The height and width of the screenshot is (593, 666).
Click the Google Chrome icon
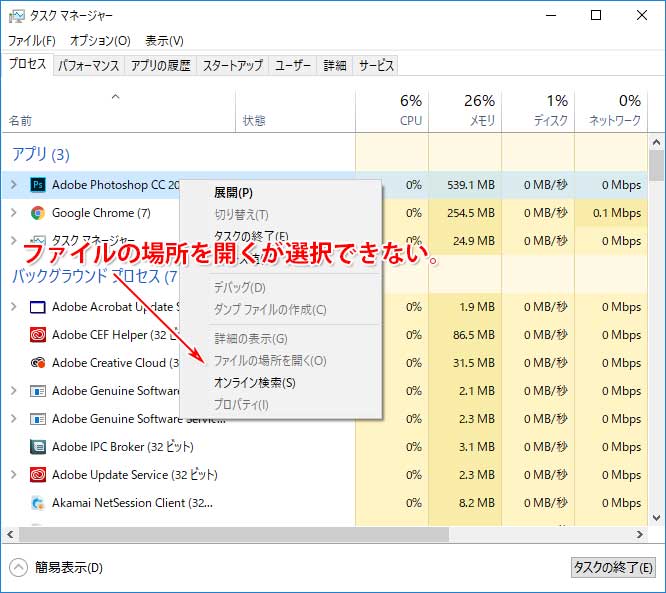point(38,213)
